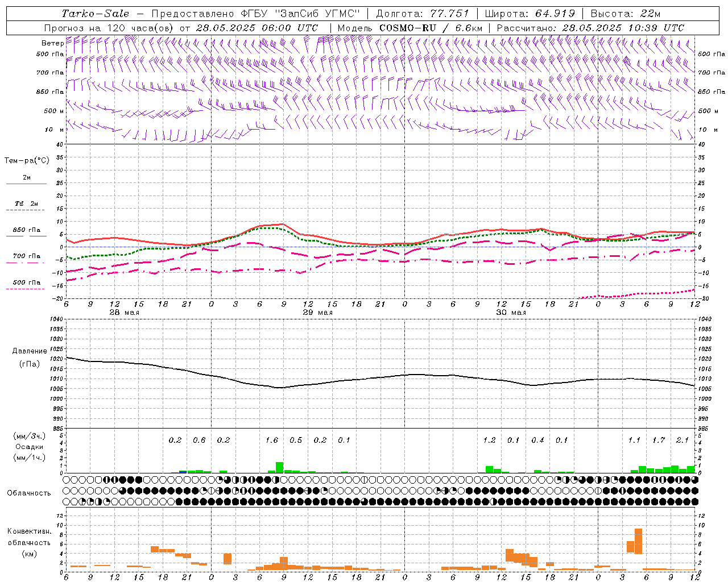Click the 0.6 precipitation value
This screenshot has width=728, height=582.
[199, 440]
